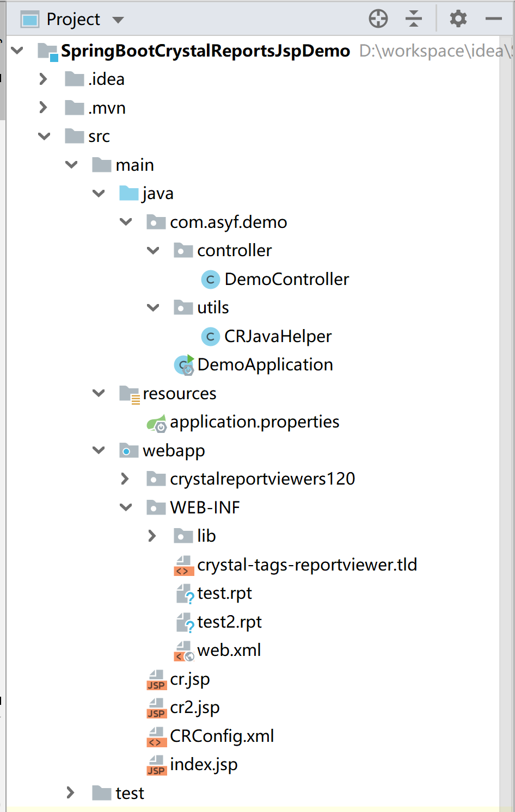The height and width of the screenshot is (812, 515).
Task: Click the web.xml deployment descriptor icon
Action: [x=183, y=650]
